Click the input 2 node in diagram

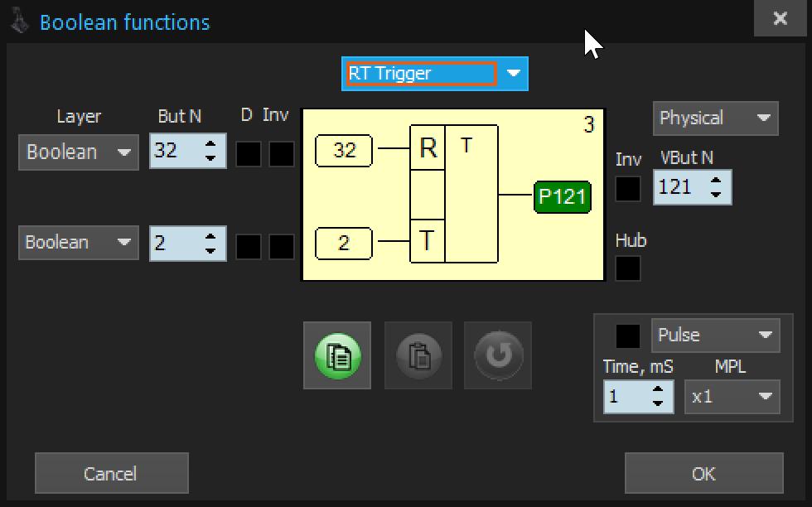tap(344, 243)
